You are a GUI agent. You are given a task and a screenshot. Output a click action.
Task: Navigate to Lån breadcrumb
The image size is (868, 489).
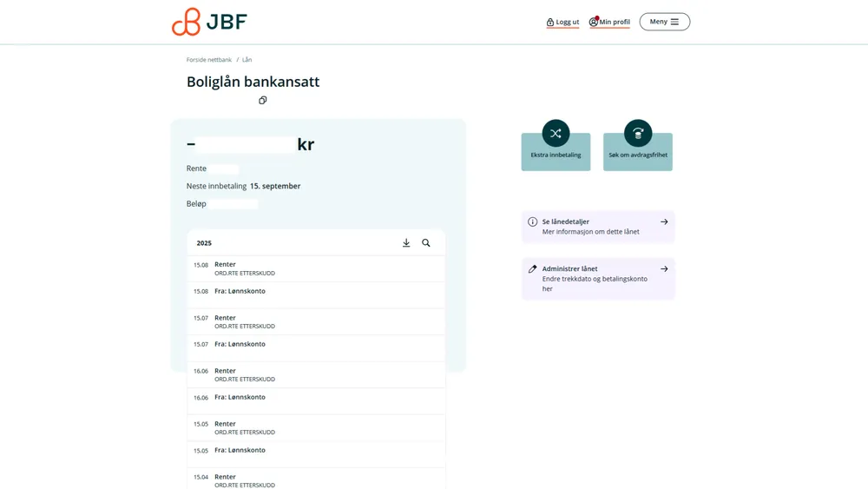click(247, 60)
